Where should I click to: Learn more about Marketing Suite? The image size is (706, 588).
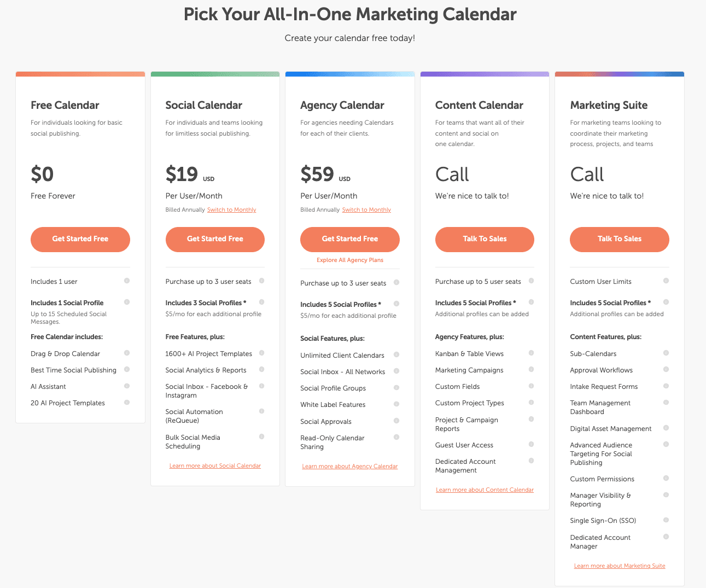(619, 566)
